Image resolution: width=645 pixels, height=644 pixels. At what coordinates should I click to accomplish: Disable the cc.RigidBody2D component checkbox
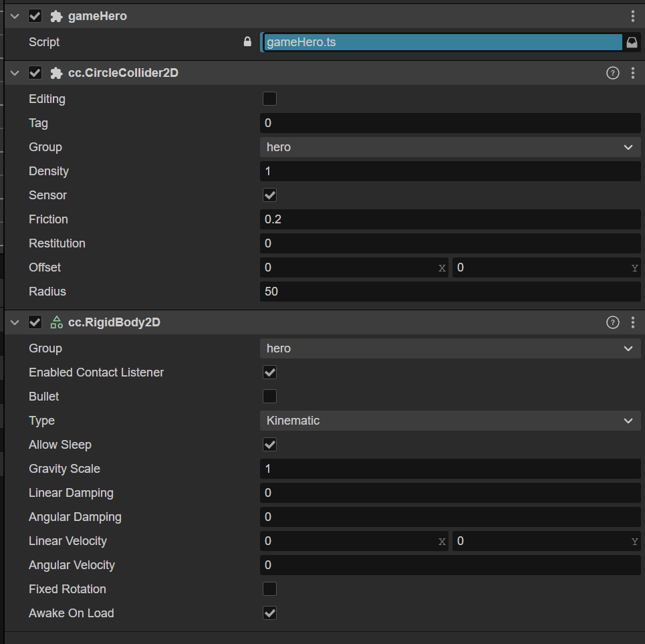35,322
